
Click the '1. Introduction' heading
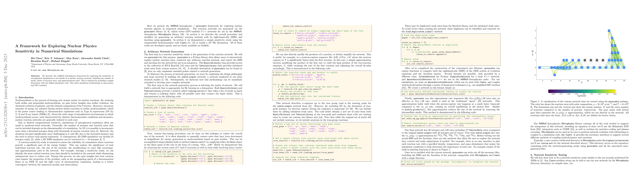pos(24,97)
